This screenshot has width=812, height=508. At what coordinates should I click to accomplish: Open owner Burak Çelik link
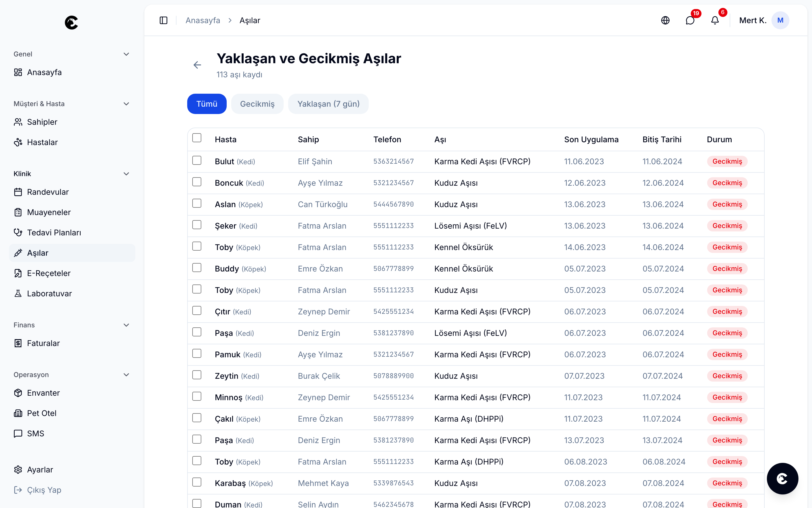coord(319,376)
